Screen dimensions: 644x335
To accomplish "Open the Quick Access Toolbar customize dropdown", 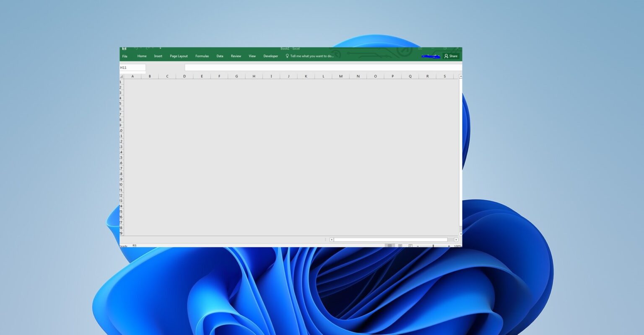I will click(160, 48).
